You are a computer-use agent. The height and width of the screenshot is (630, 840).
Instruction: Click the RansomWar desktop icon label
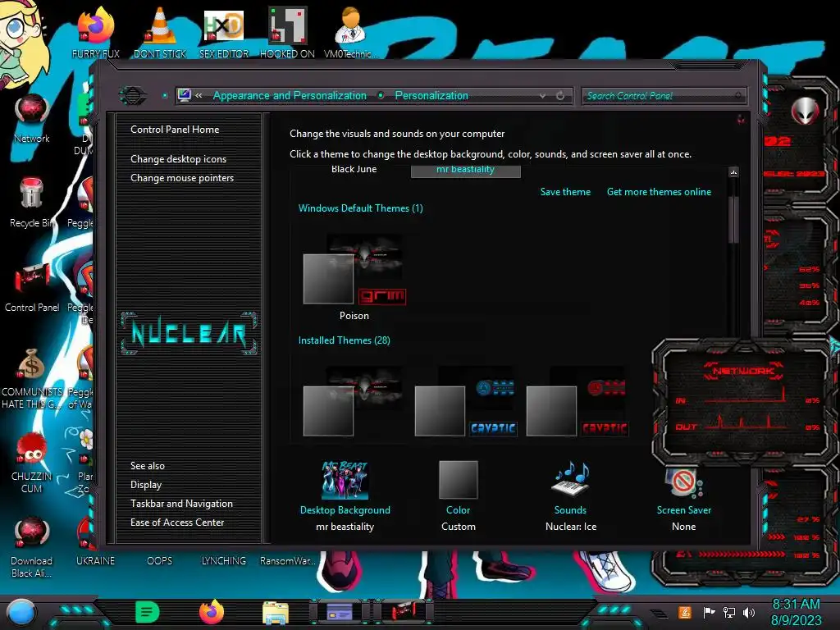(287, 561)
